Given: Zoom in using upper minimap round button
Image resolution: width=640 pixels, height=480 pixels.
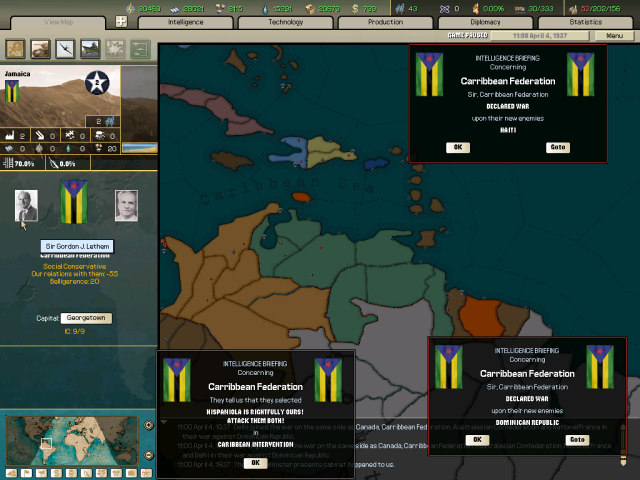Looking at the screenshot, I should pyautogui.click(x=149, y=425).
